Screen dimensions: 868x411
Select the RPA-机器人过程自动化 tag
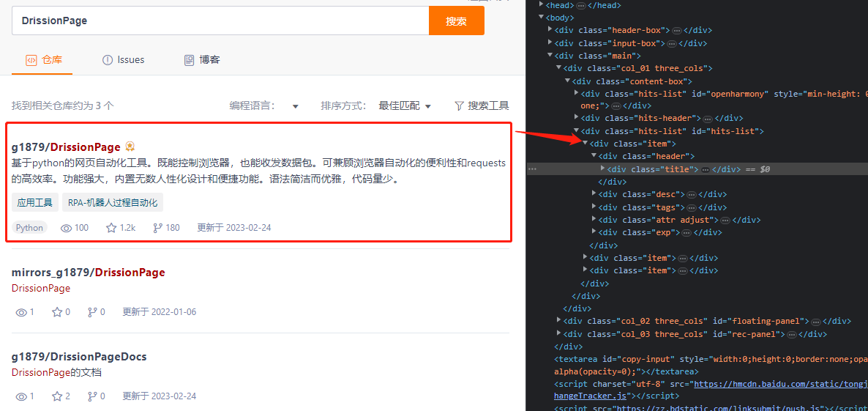click(x=113, y=203)
